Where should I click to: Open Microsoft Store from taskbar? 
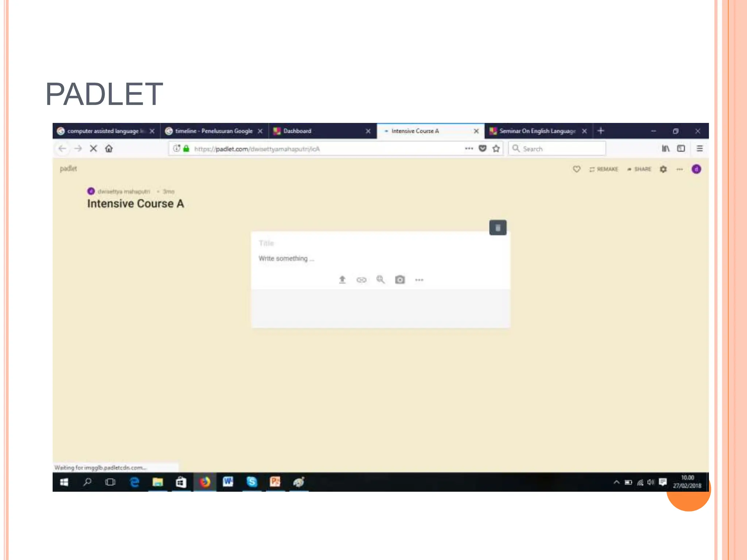click(x=181, y=482)
